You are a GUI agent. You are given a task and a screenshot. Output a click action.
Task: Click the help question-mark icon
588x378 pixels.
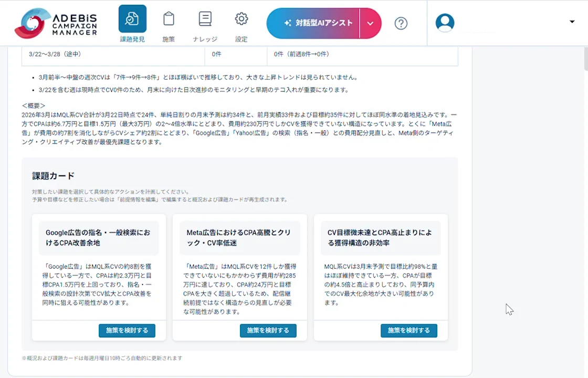tap(401, 23)
